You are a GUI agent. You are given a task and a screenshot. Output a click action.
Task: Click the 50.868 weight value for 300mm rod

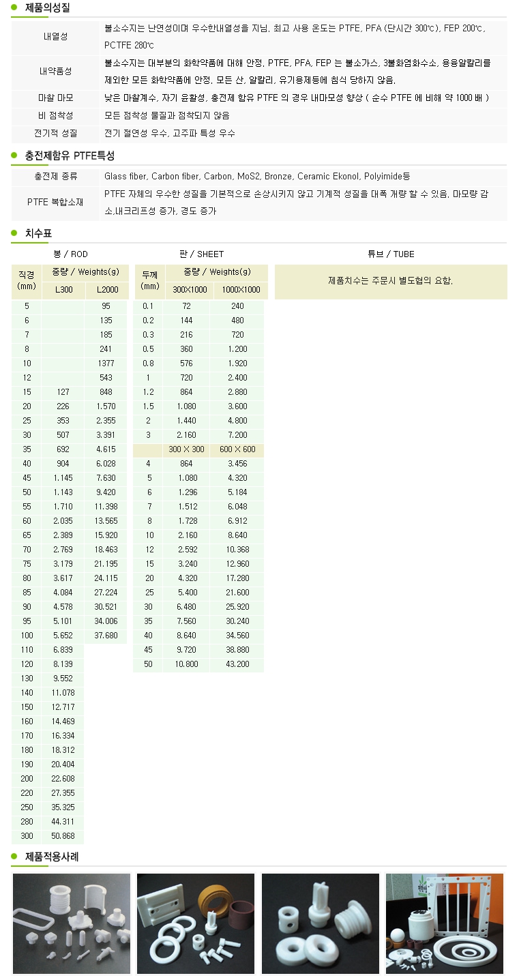click(x=63, y=836)
